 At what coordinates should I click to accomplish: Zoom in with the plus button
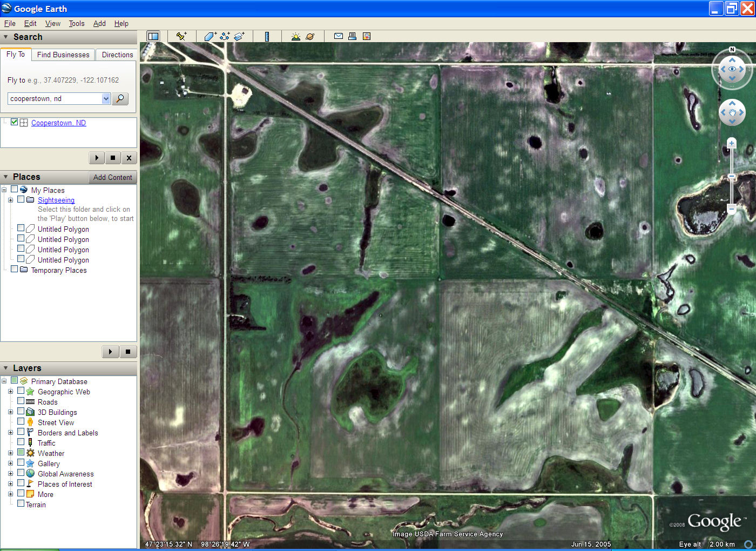(732, 143)
